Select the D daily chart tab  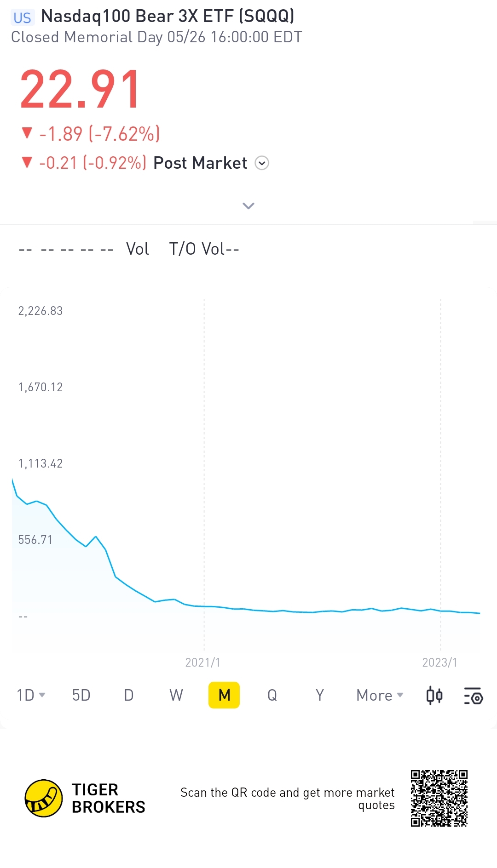click(129, 695)
